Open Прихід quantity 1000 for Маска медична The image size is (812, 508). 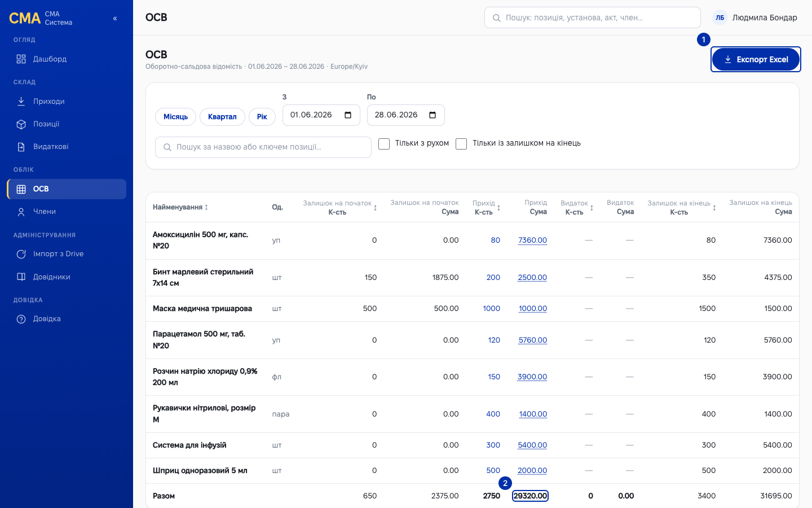(492, 309)
